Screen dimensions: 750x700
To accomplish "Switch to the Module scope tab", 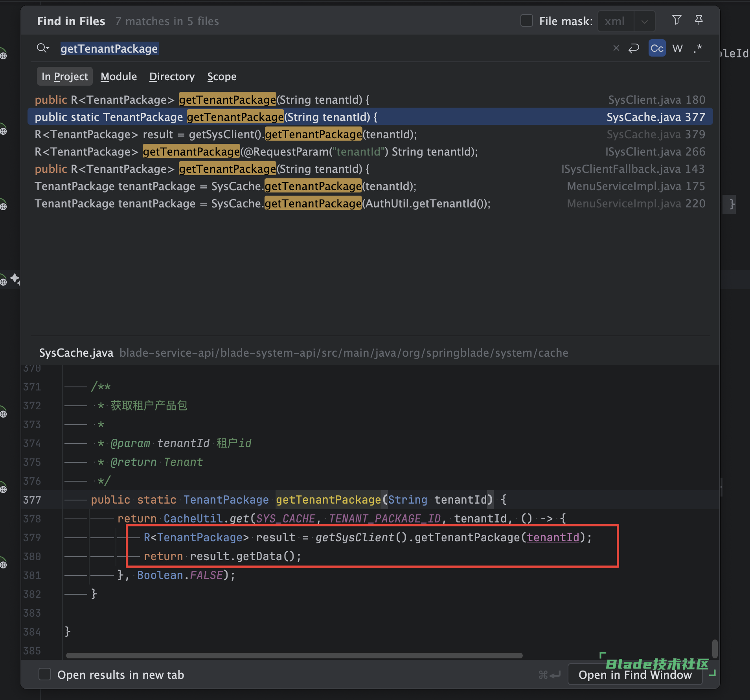I will pos(119,77).
